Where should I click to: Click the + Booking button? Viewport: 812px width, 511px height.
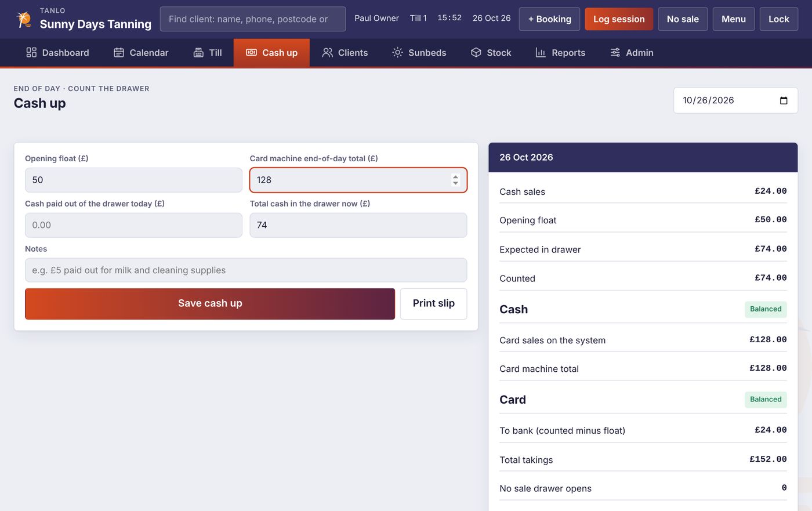click(x=549, y=19)
